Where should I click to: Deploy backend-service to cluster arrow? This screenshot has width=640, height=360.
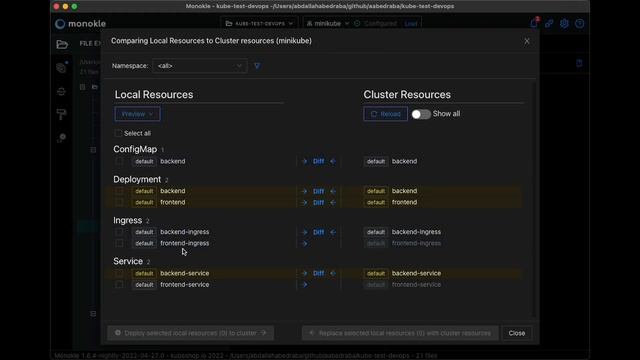coord(304,273)
